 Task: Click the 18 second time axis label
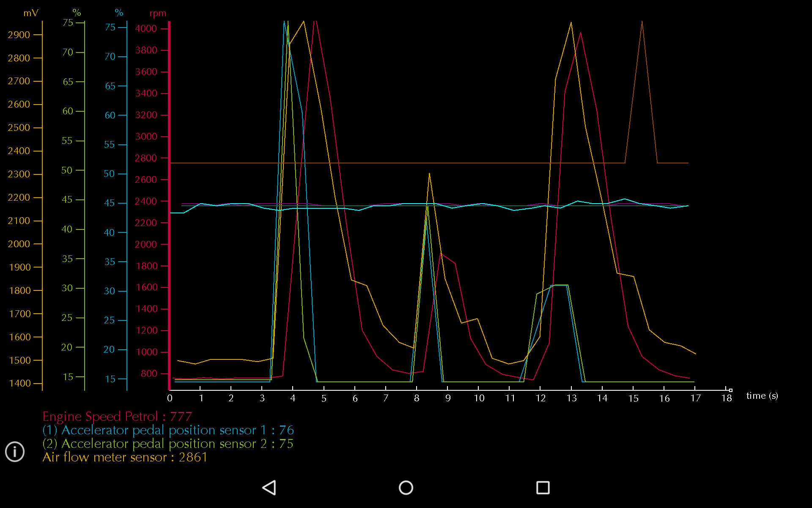[x=727, y=398]
